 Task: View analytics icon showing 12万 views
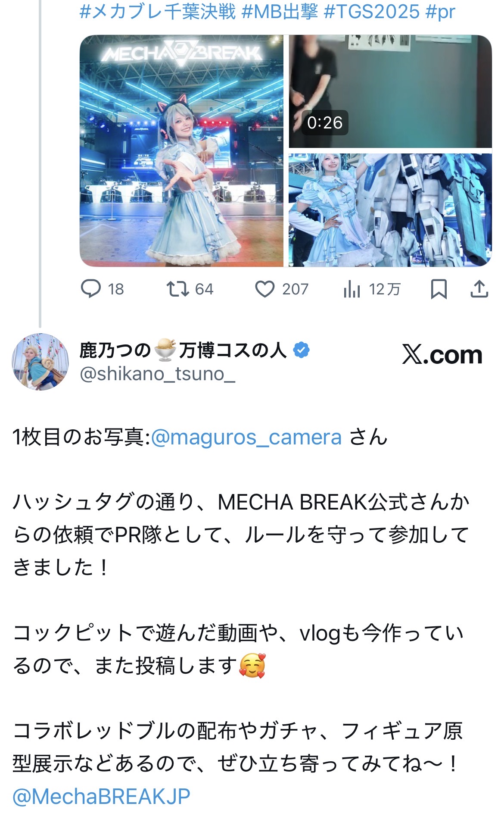click(352, 289)
